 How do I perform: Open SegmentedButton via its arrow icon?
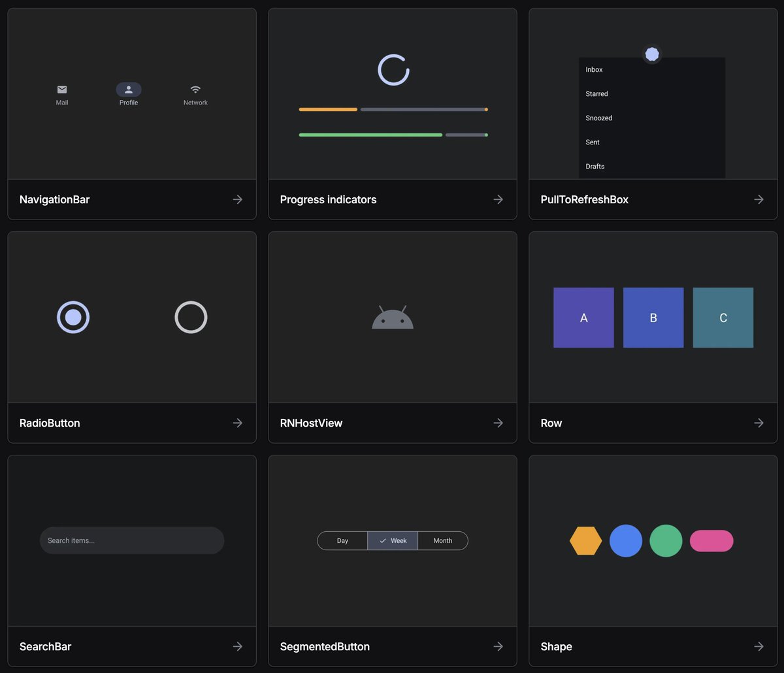[x=498, y=646]
